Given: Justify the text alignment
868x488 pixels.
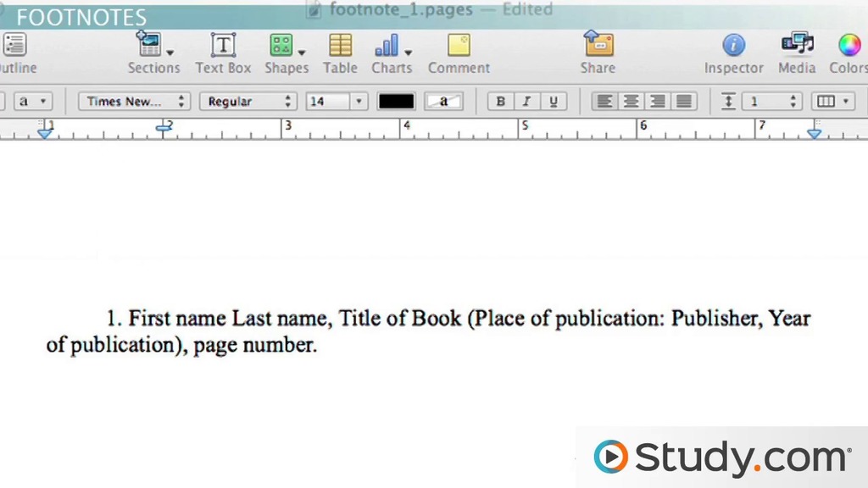Looking at the screenshot, I should [684, 102].
